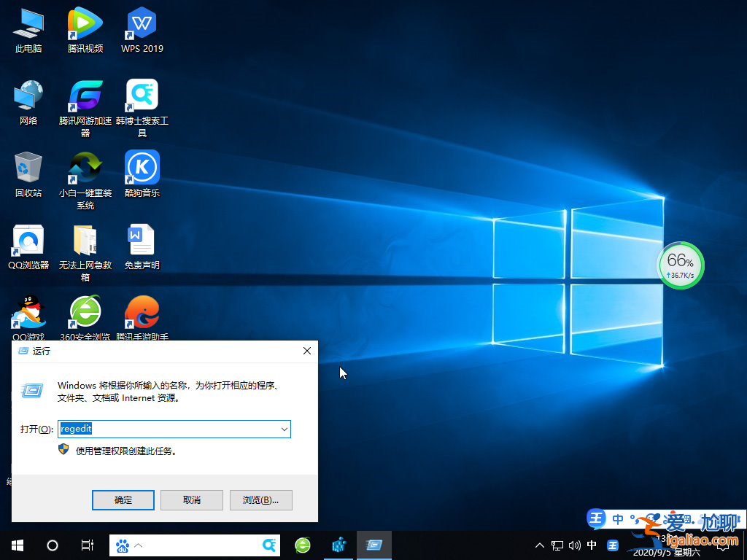Confirm the Run dialog with 确定
The height and width of the screenshot is (560, 747).
coord(123,499)
